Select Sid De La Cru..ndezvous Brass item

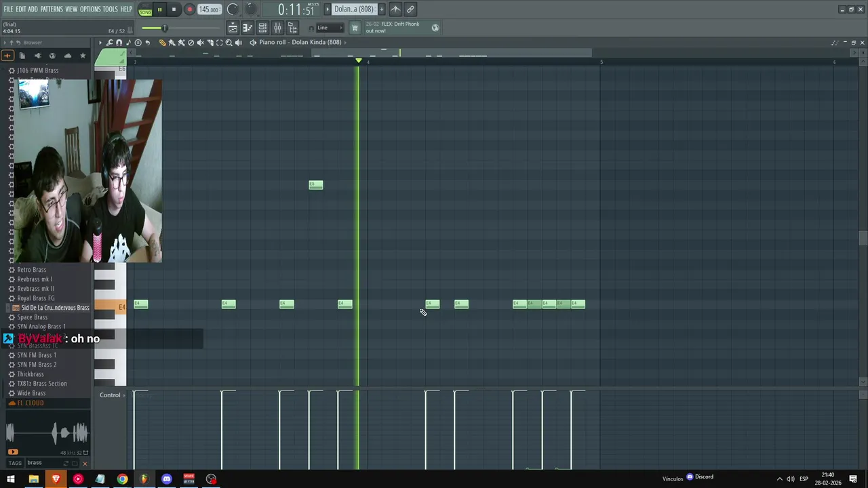point(55,308)
